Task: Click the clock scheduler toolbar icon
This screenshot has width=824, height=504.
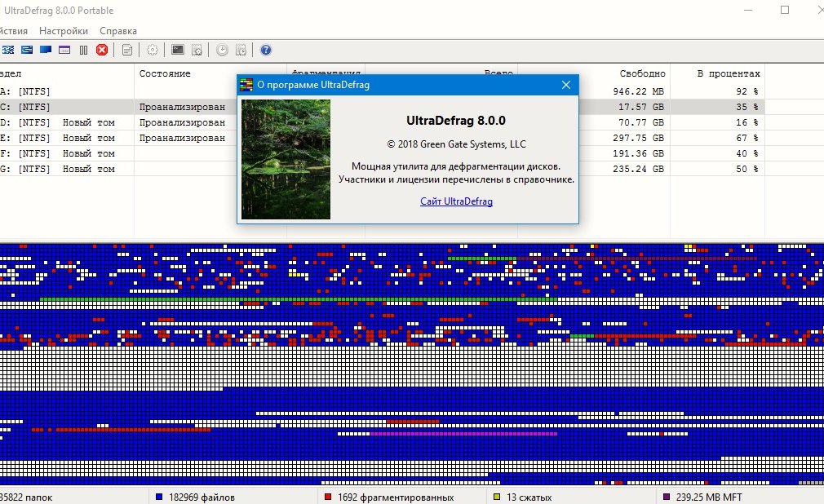Action: [222, 50]
